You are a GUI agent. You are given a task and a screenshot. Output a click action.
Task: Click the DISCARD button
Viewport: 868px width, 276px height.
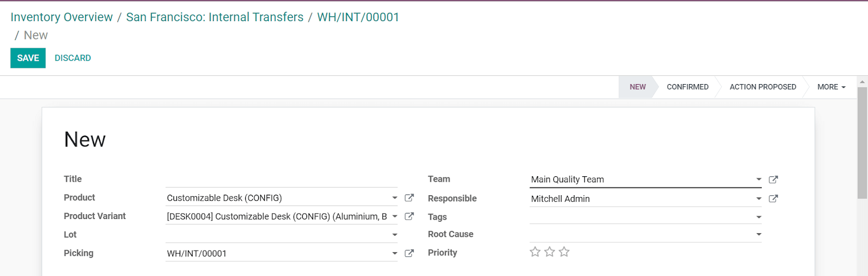(73, 58)
